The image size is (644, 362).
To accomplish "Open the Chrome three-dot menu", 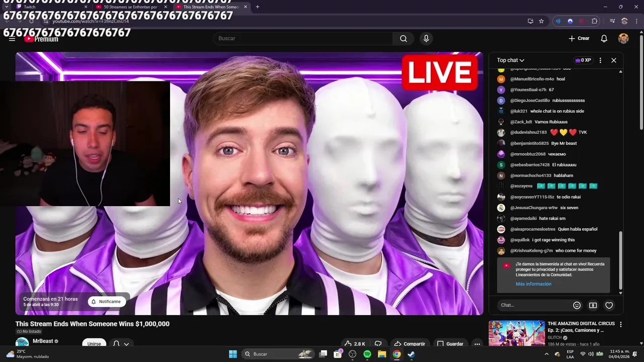I will pyautogui.click(x=636, y=21).
